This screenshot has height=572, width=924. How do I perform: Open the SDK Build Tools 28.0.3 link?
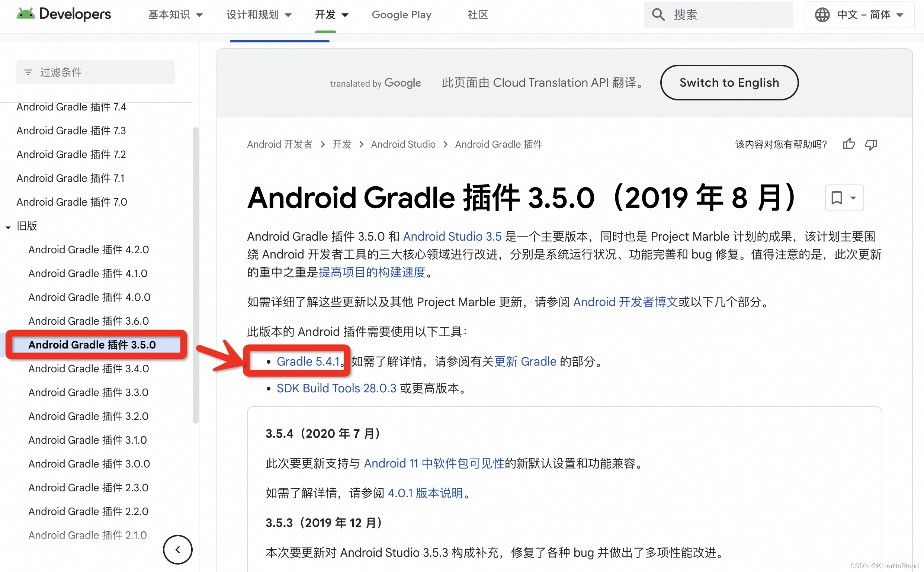click(336, 389)
